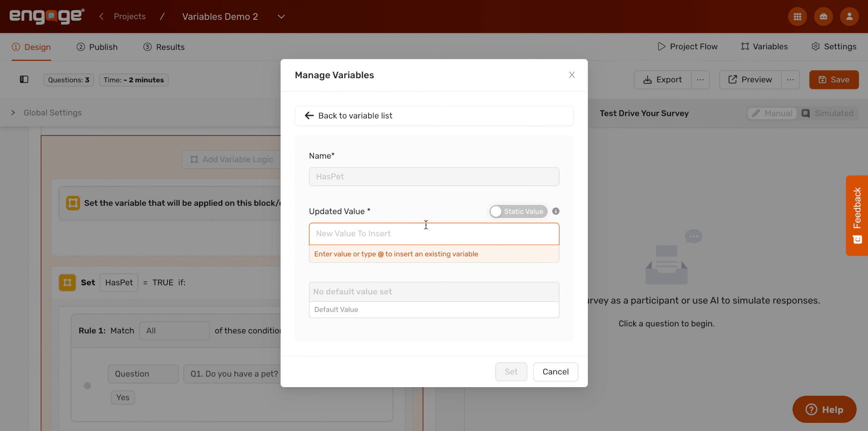This screenshot has height=431, width=868.
Task: Switch to the Publish tab
Action: point(97,47)
